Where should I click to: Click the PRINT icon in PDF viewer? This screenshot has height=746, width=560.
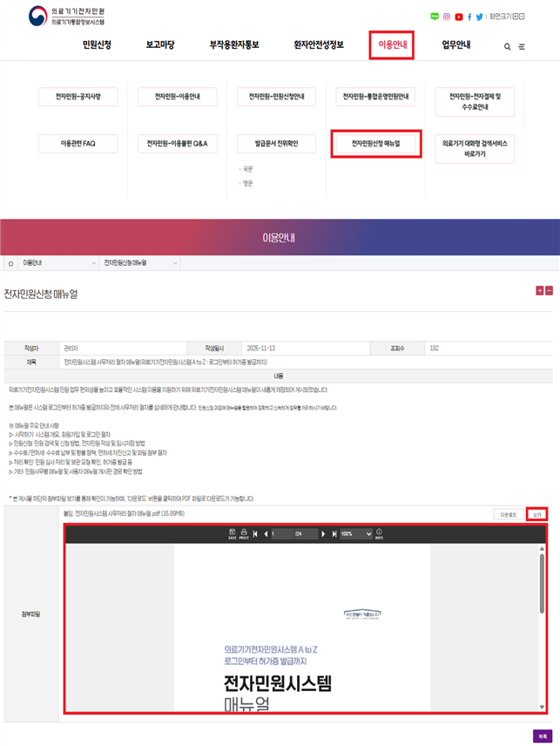244,533
